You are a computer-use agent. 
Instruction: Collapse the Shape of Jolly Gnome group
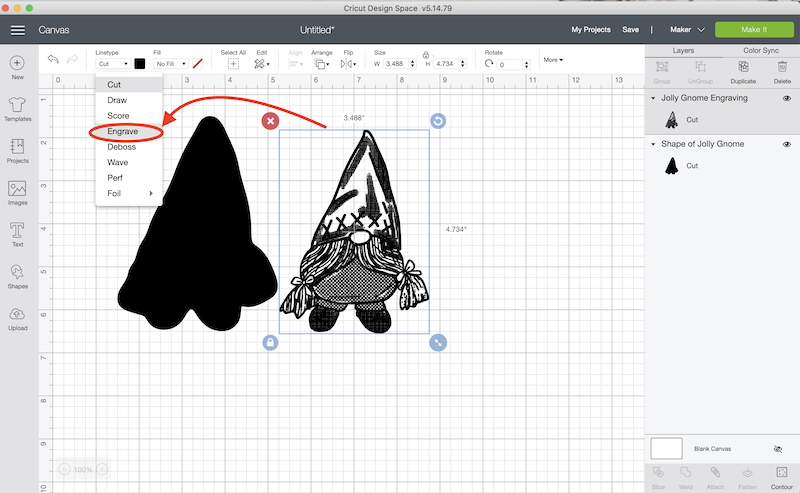pyautogui.click(x=653, y=144)
